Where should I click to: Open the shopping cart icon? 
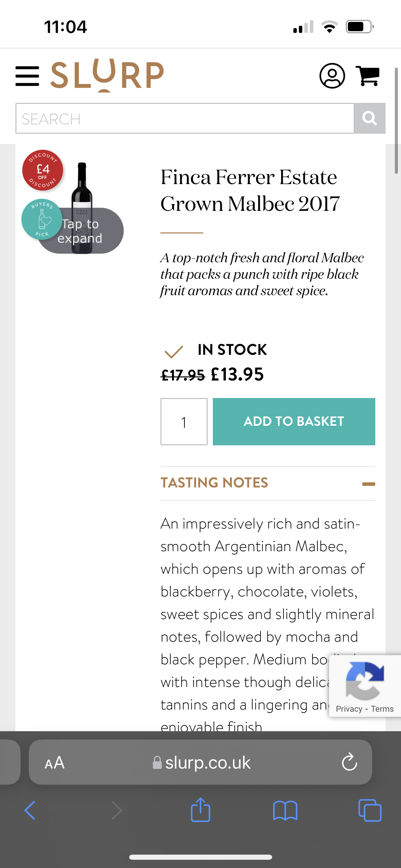tap(368, 76)
